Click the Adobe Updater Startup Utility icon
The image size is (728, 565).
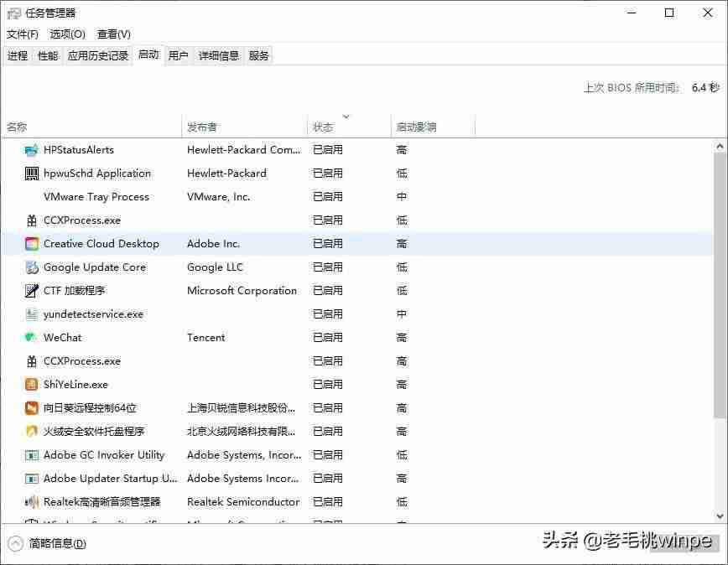coord(31,479)
